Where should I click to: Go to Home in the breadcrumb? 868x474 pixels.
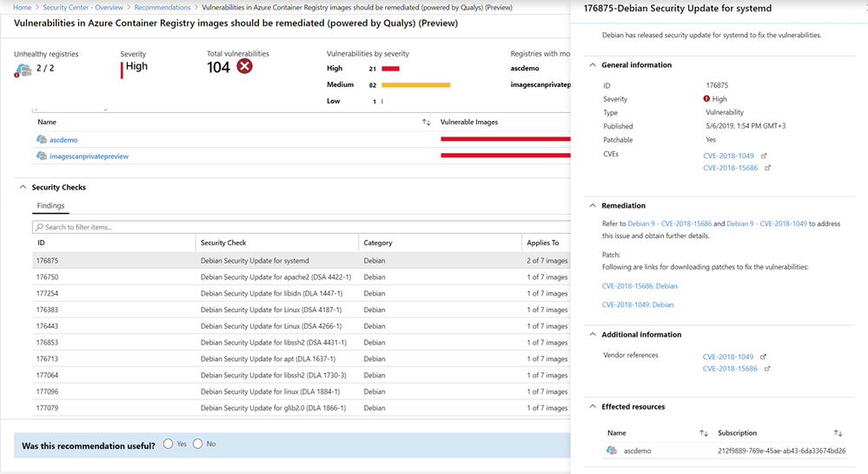coord(22,8)
